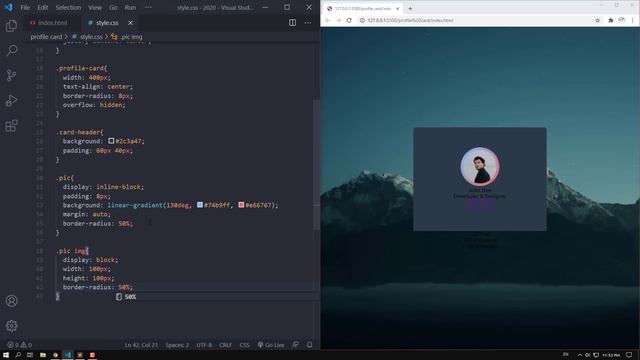640x360 pixels.
Task: Open the editor More Actions ellipsis
Action: [x=308, y=23]
